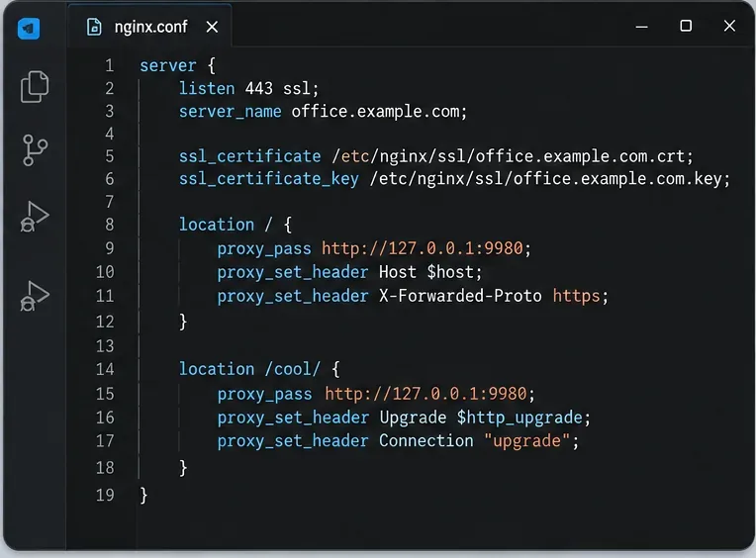Close the editor window
756x558 pixels.
pos(729,26)
